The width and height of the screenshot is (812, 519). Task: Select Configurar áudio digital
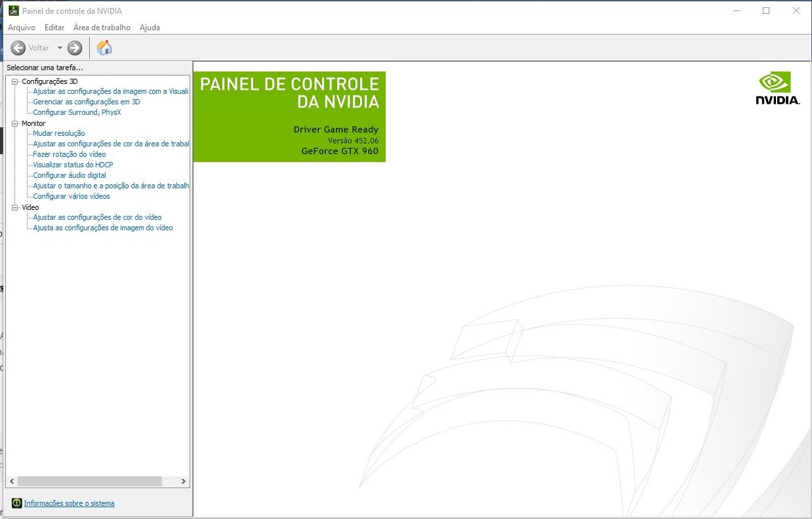[70, 175]
